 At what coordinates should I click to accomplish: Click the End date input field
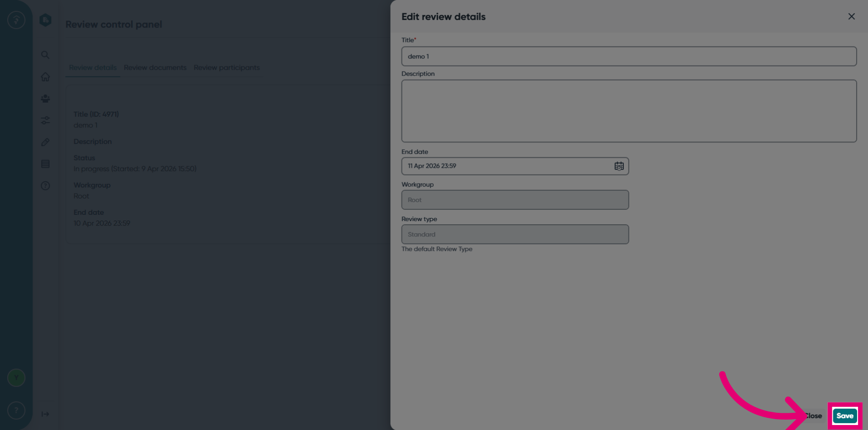tap(515, 166)
